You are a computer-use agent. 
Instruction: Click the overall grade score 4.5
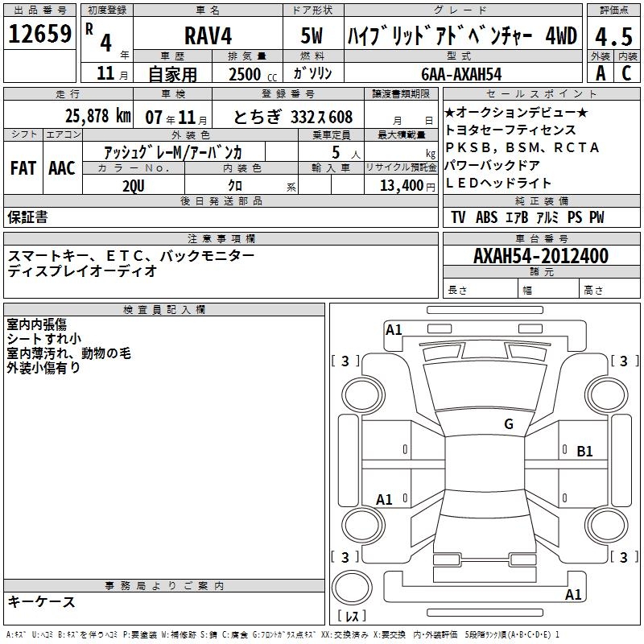point(613,36)
